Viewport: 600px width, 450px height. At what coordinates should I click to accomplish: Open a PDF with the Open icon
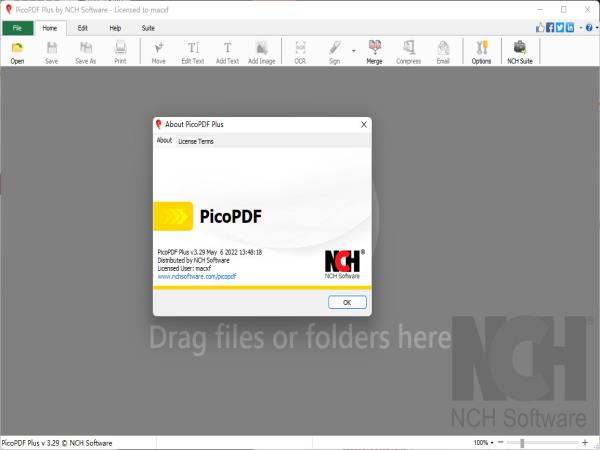tap(17, 52)
